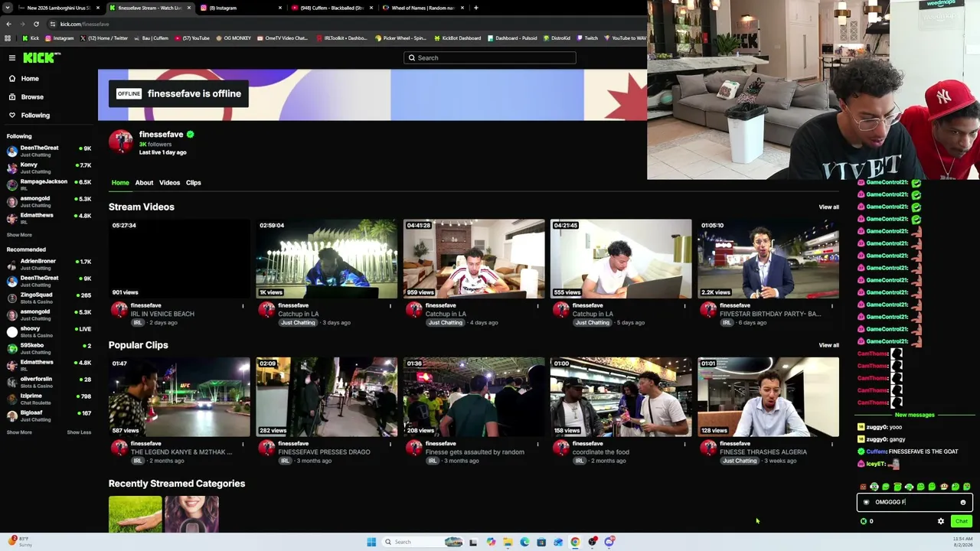Open the emote picker in chat input
The width and height of the screenshot is (980, 551).
pyautogui.click(x=963, y=503)
